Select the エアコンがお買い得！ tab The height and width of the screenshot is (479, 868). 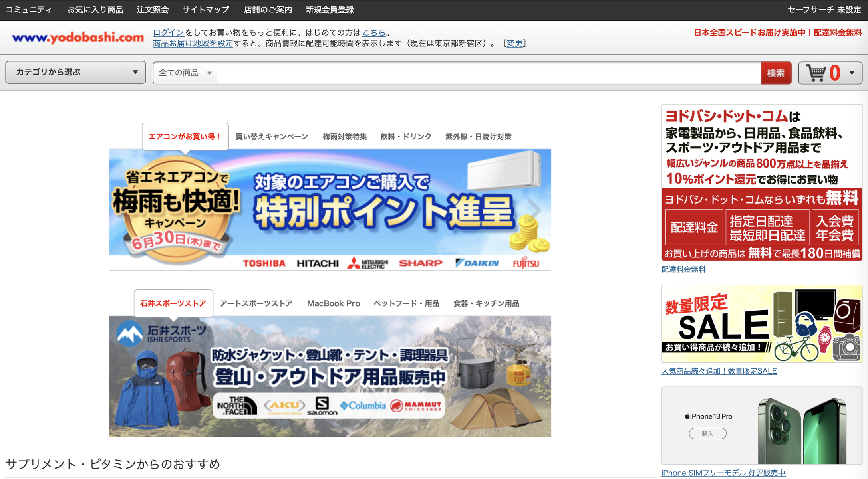pos(185,137)
